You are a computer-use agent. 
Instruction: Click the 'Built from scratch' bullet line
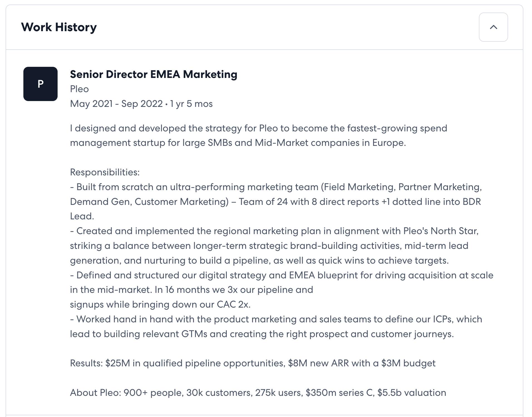point(276,187)
